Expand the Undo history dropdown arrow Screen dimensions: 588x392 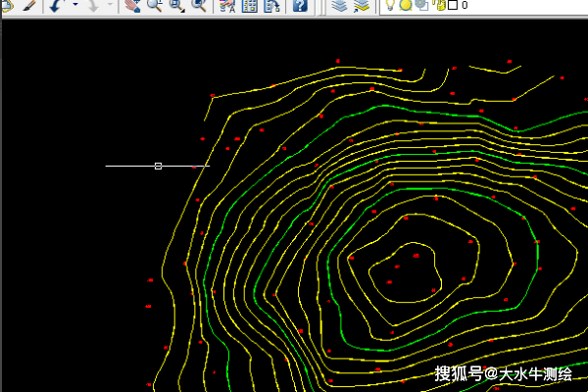pos(74,6)
